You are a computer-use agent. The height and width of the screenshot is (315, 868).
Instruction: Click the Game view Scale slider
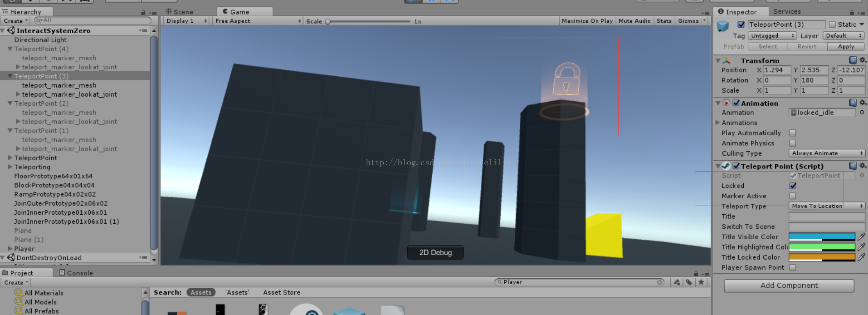(x=368, y=21)
